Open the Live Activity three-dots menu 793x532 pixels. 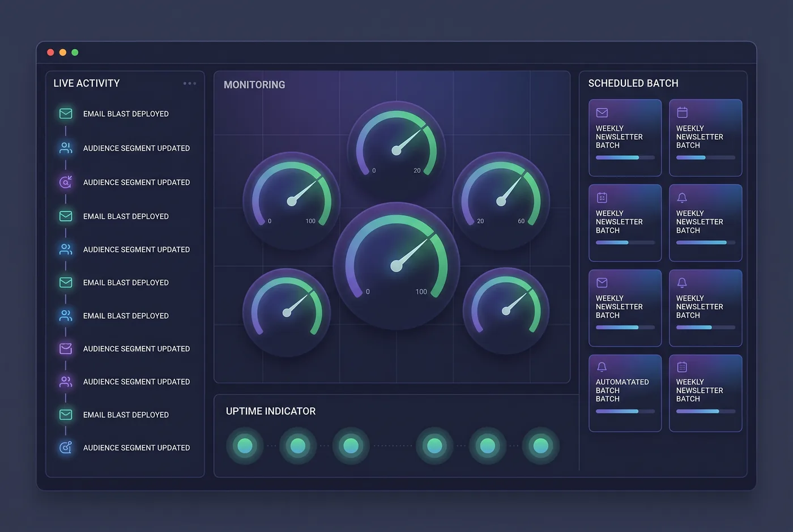tap(190, 83)
